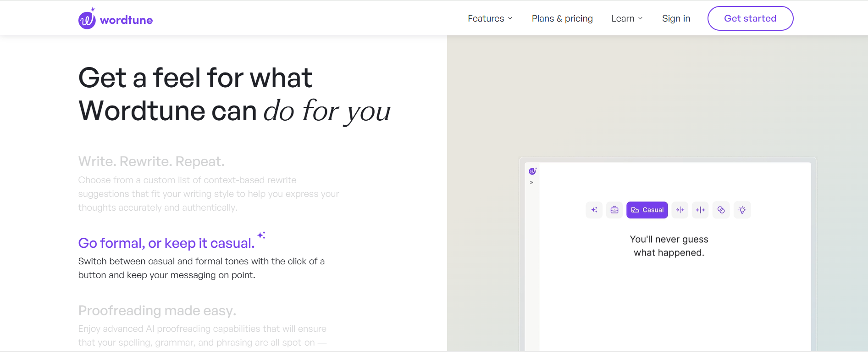Click the Get started button
Viewport: 868px width, 352px height.
(x=750, y=18)
